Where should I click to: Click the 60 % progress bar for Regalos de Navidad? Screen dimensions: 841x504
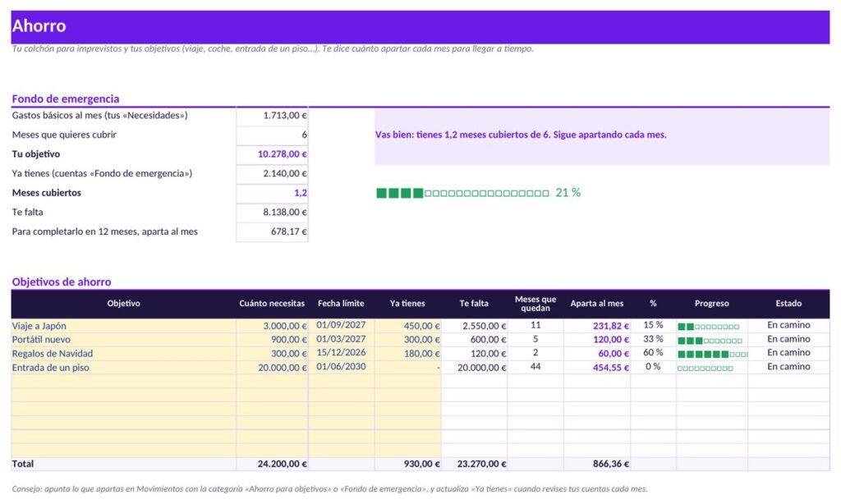[712, 354]
